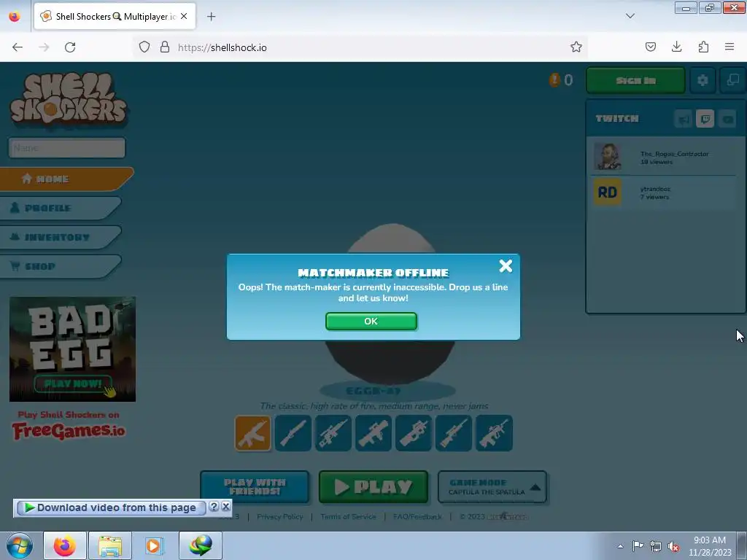Open the Inventory menu item
This screenshot has width=747, height=560.
[61, 237]
